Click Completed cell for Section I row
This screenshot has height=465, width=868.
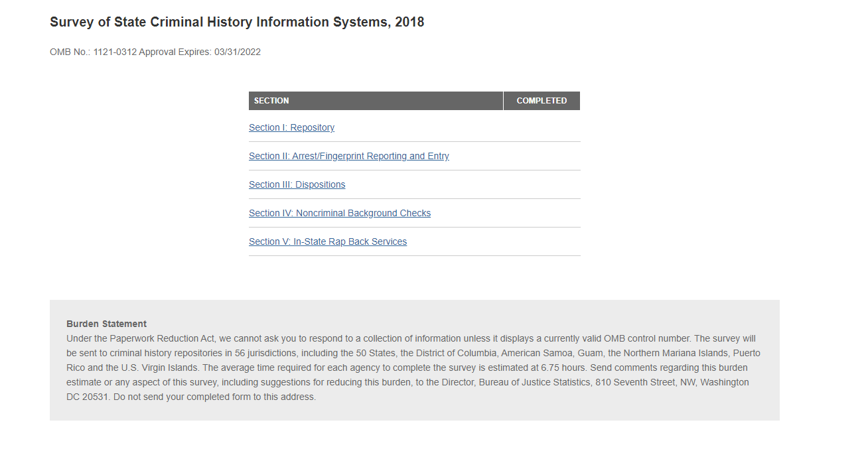coord(542,127)
